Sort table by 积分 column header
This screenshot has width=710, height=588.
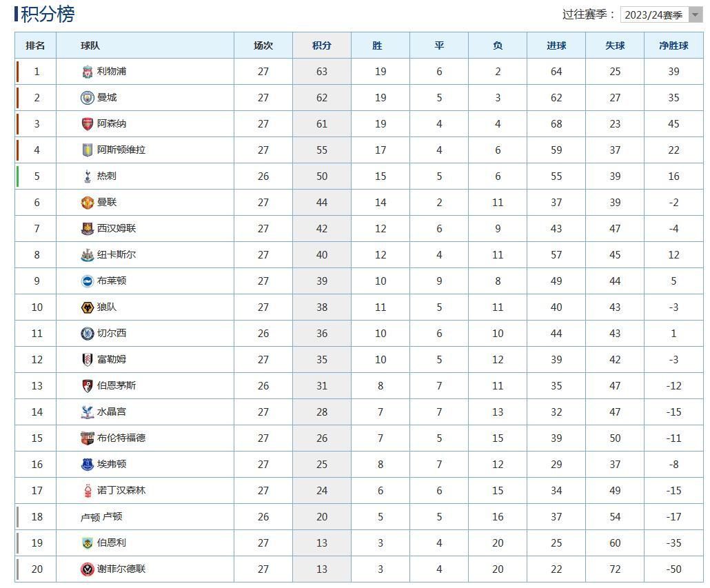pyautogui.click(x=322, y=45)
